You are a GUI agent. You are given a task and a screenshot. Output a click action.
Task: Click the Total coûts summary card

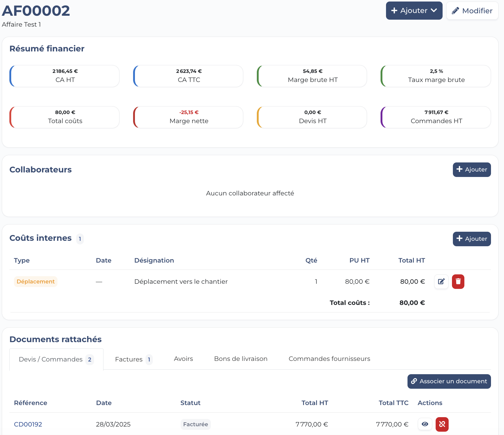64,117
